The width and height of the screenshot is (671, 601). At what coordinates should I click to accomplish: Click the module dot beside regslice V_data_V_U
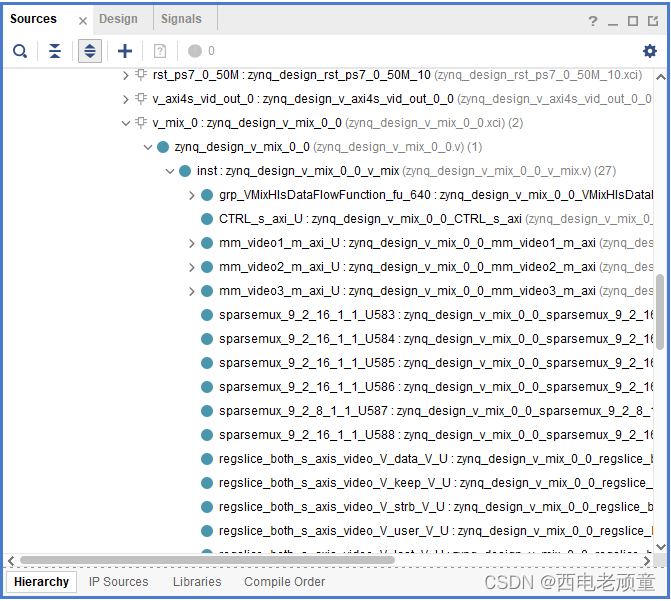pos(207,459)
